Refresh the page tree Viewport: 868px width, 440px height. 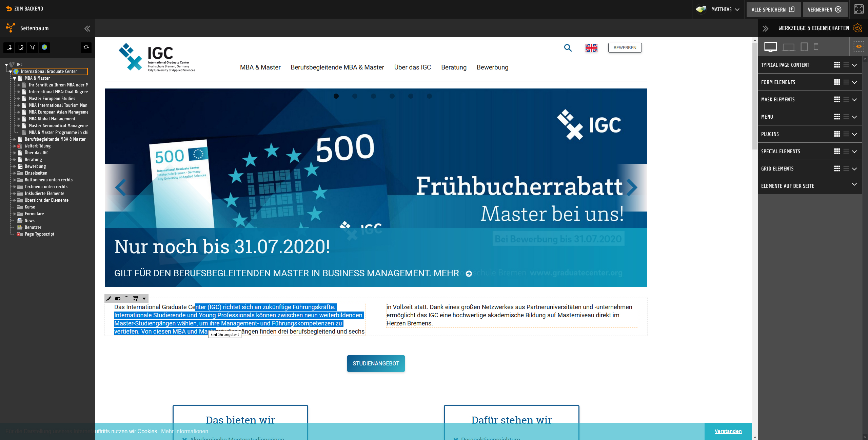click(x=86, y=47)
